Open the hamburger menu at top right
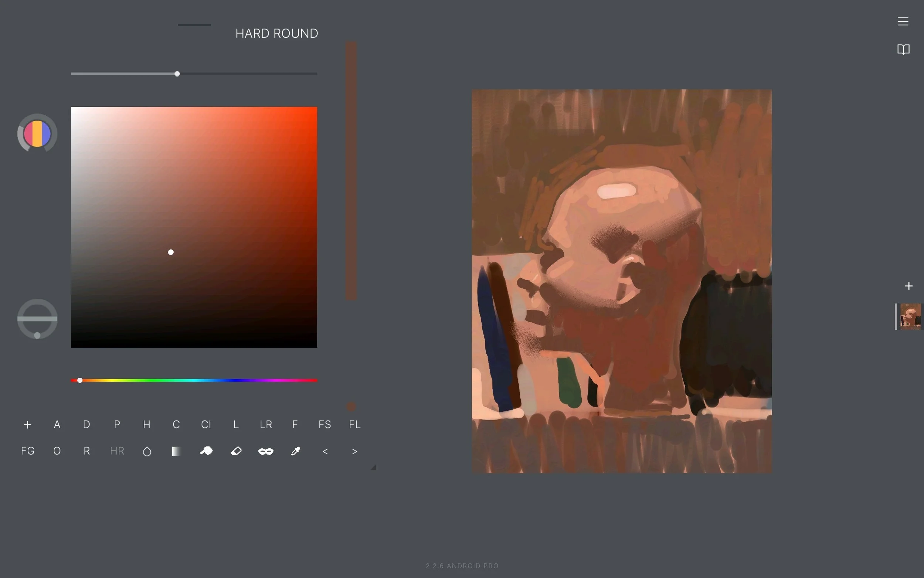 click(x=903, y=21)
